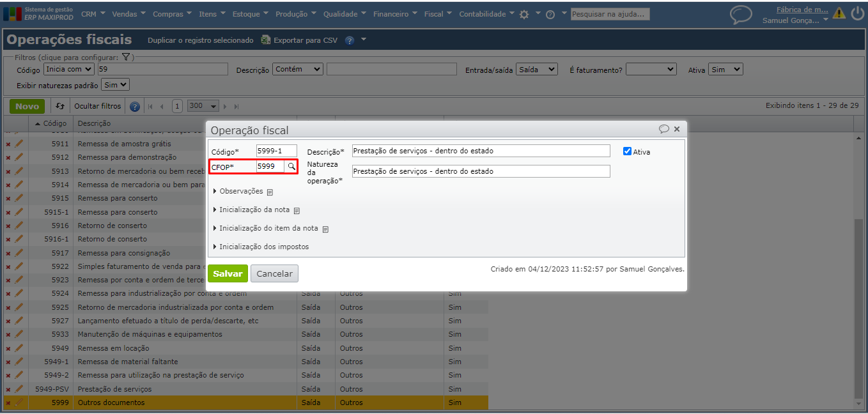Edit pencil icon for row 5924

19,293
